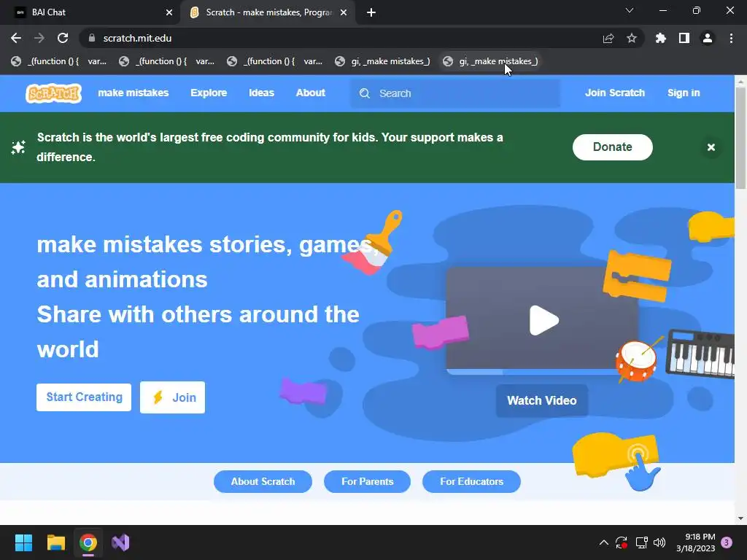Click the address bar URL scratch.mit.edu

[x=137, y=38]
